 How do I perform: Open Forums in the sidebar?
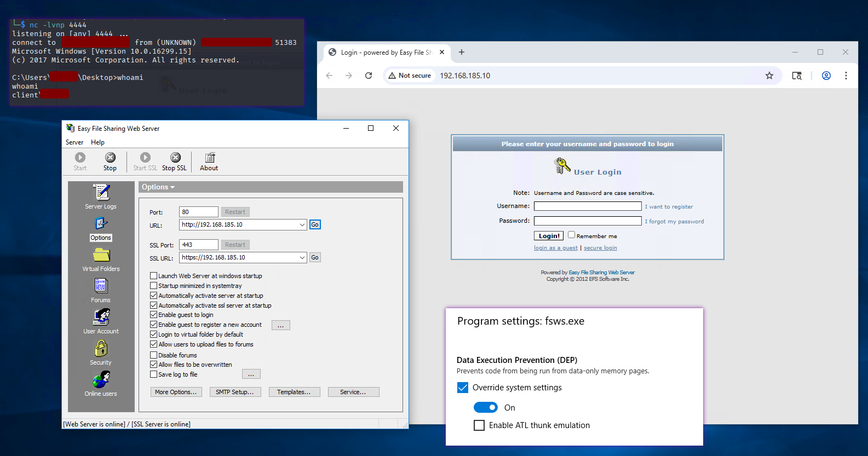tap(101, 291)
